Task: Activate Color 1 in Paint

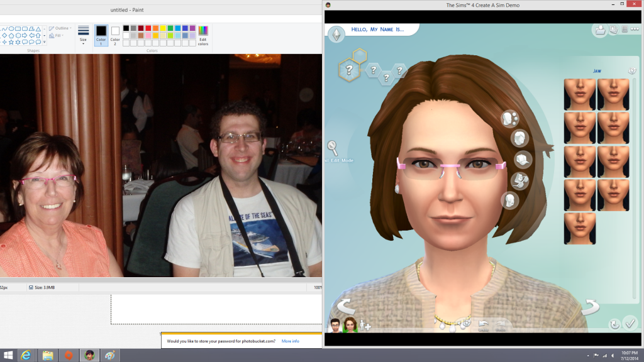Action: 101,35
